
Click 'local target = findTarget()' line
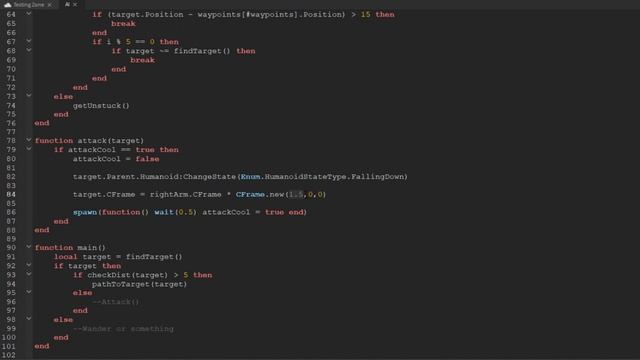(118, 257)
